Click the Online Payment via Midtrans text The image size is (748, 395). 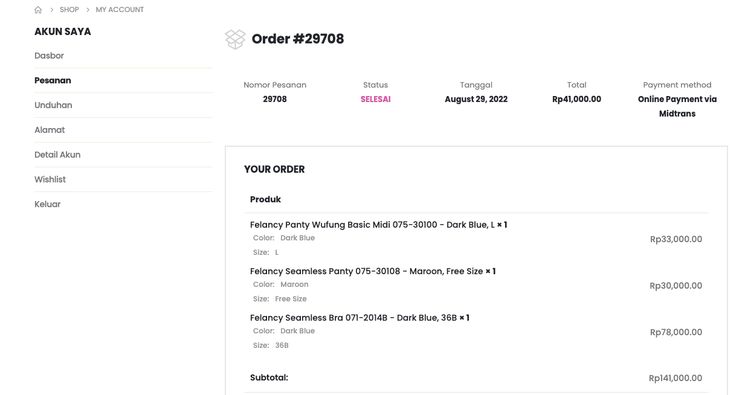coord(677,106)
